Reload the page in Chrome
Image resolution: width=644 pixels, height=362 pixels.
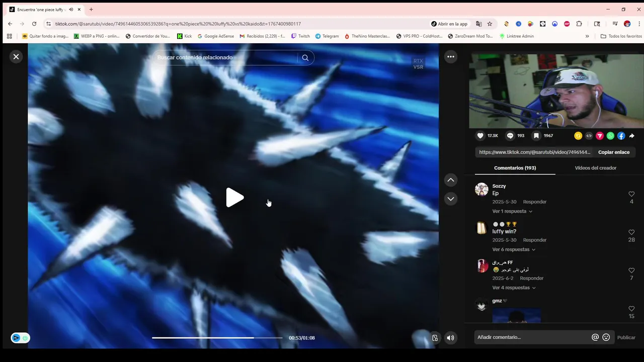click(x=34, y=24)
